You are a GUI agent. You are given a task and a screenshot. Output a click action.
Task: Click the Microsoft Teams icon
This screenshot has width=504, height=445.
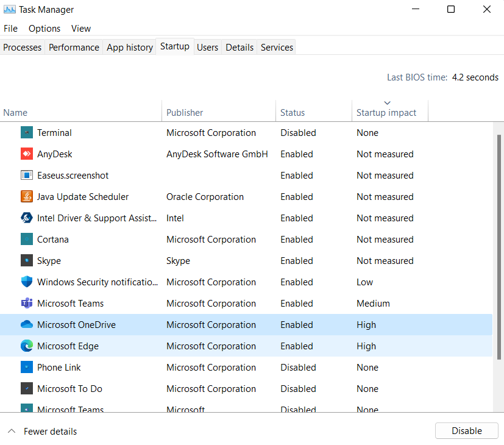click(x=27, y=303)
